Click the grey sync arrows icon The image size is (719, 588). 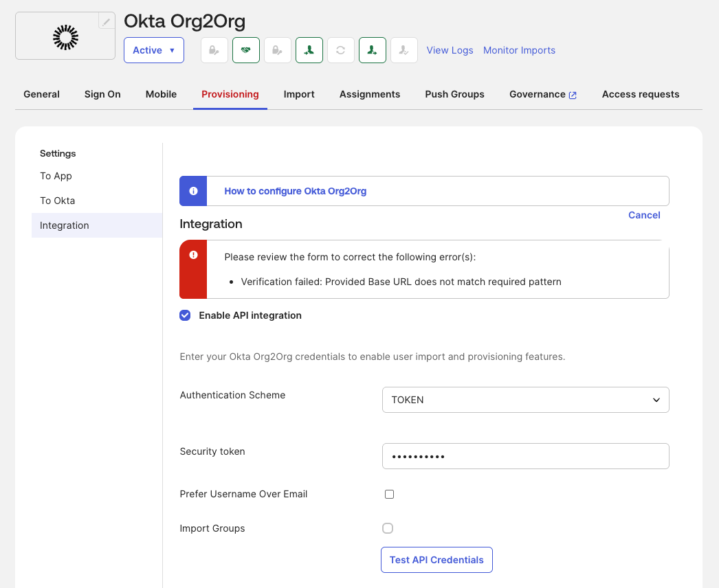tap(341, 50)
